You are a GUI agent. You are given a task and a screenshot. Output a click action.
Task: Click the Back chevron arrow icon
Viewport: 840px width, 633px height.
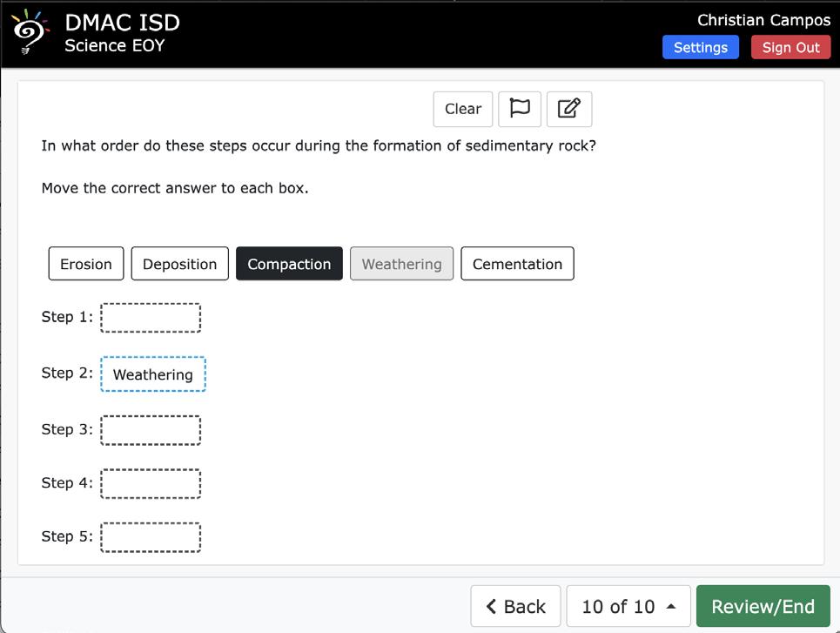tap(491, 606)
